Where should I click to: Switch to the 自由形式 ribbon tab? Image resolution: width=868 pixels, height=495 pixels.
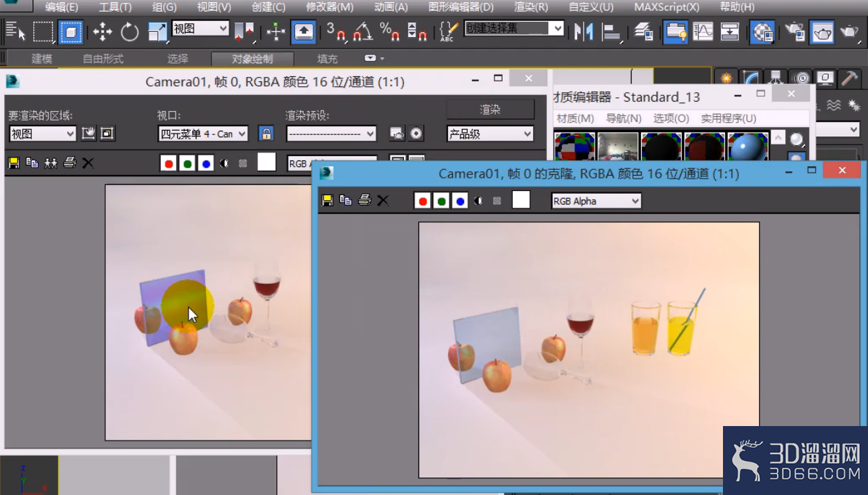click(x=103, y=59)
